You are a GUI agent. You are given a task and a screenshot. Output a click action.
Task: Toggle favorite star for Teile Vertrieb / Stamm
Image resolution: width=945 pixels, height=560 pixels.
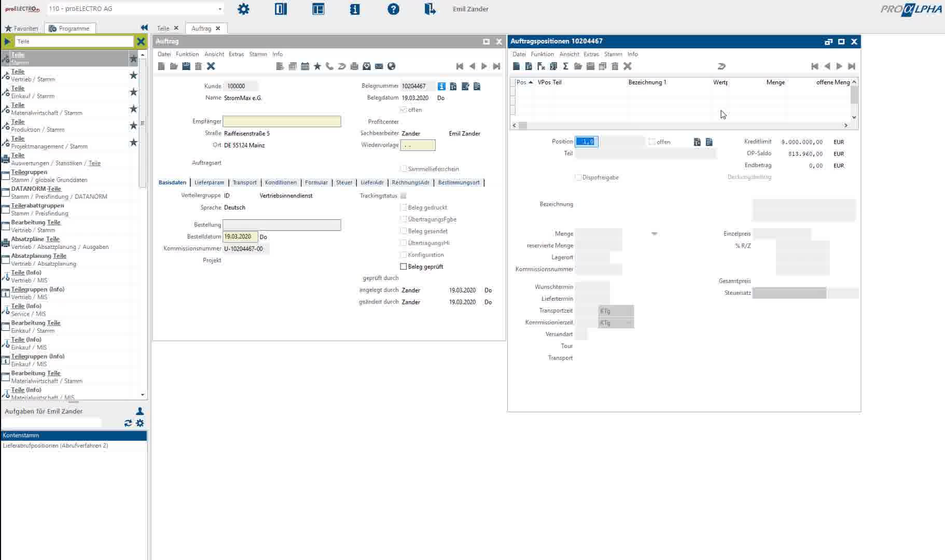pos(133,75)
